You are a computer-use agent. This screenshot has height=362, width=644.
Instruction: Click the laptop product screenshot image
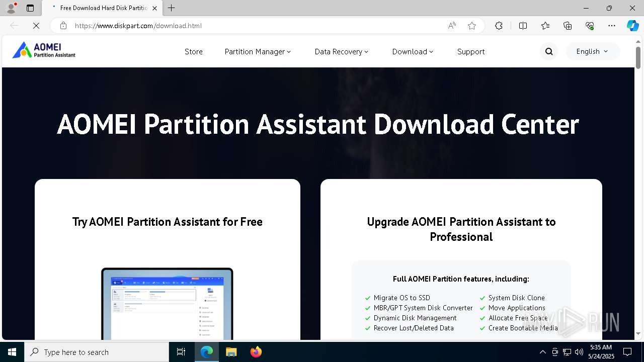[167, 304]
